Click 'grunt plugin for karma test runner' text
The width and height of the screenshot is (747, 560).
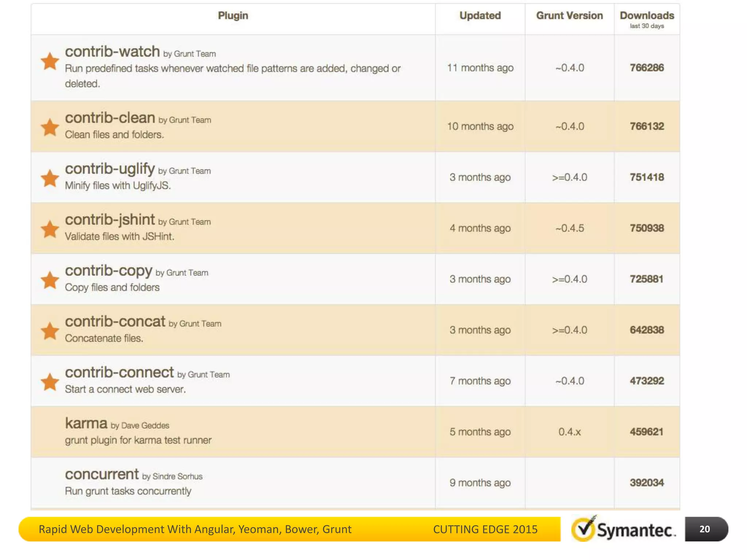pos(138,440)
